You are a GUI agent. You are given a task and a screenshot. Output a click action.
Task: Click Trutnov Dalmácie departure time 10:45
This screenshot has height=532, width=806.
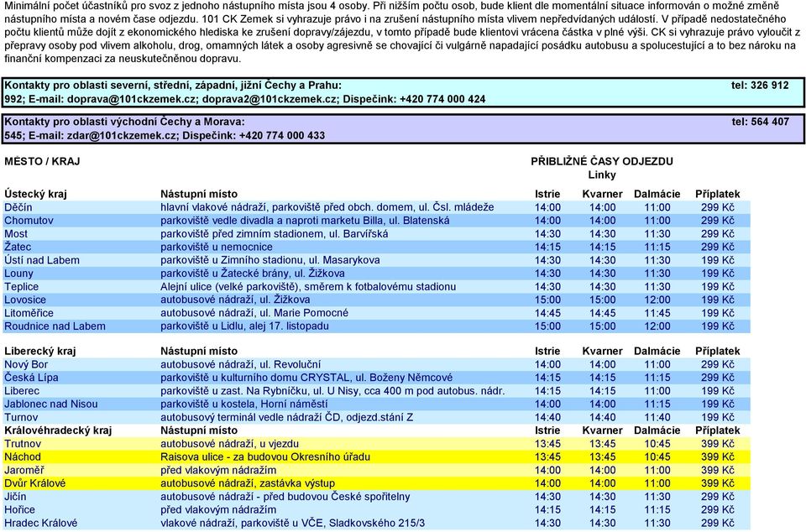click(657, 444)
